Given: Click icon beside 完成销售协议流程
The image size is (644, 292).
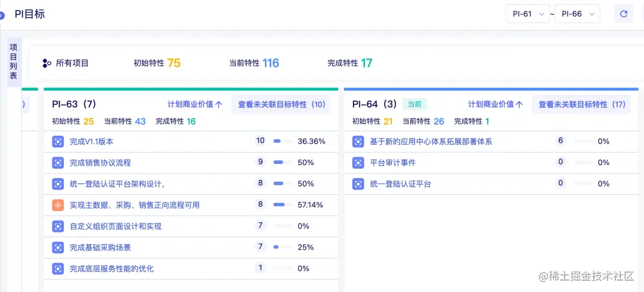Looking at the screenshot, I should coord(58,163).
